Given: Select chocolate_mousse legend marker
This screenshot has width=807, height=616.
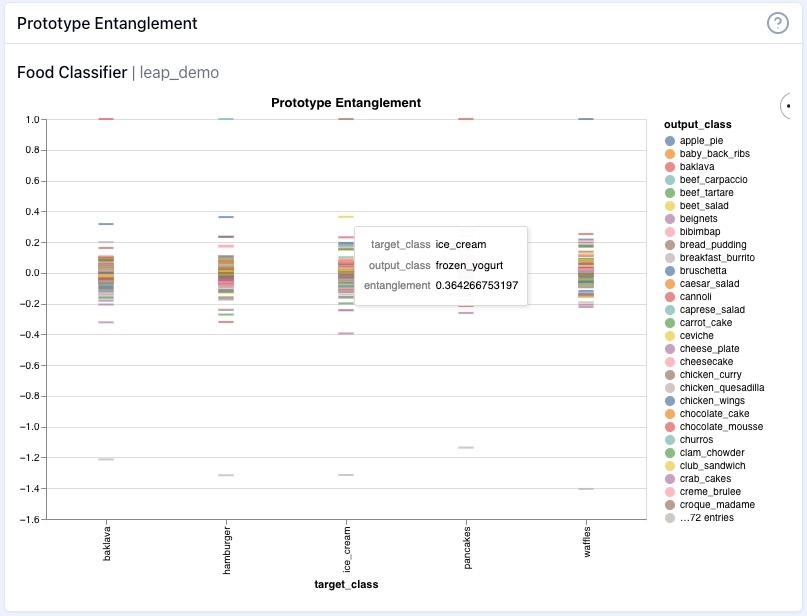Looking at the screenshot, I should pyautogui.click(x=670, y=427).
